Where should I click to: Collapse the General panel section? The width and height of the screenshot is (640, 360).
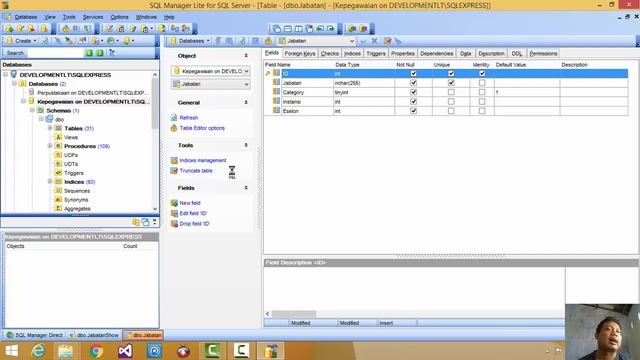point(246,102)
